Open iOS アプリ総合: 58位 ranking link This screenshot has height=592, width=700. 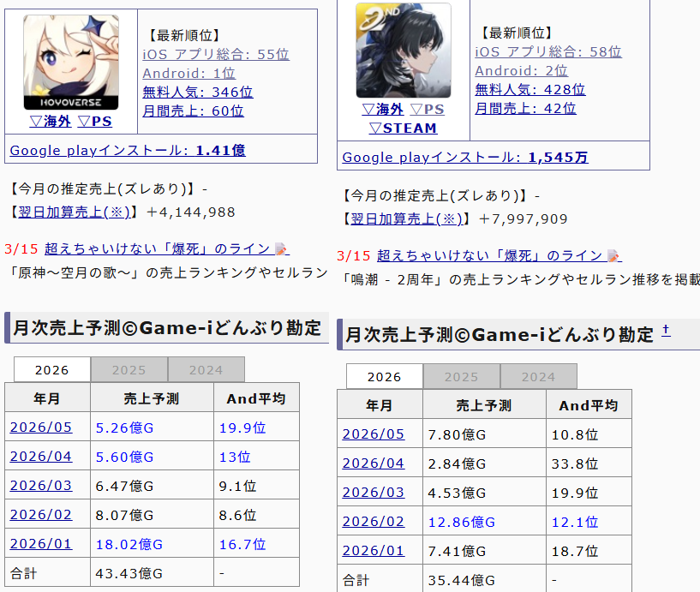(x=548, y=51)
